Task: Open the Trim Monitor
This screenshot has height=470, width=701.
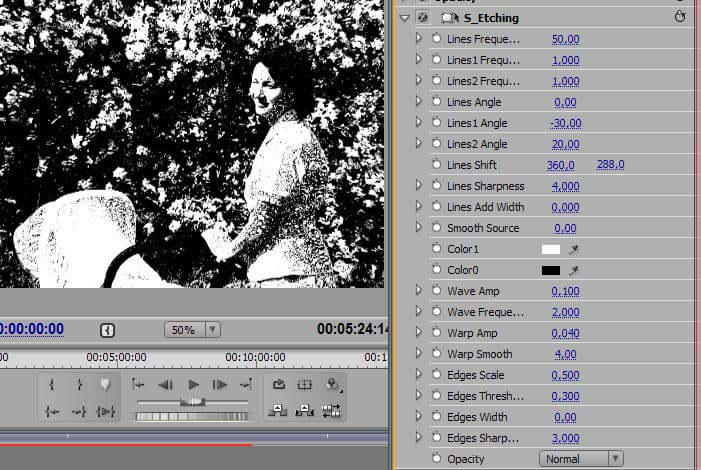Action: (331, 411)
